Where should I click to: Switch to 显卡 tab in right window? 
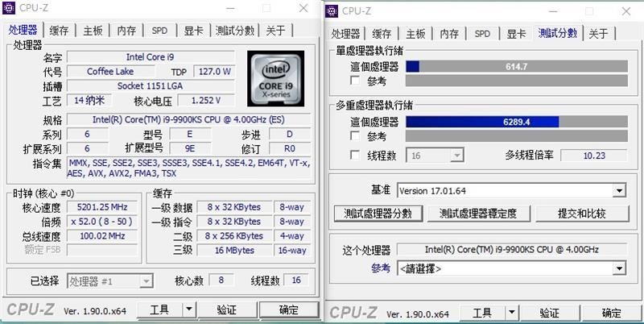click(516, 34)
